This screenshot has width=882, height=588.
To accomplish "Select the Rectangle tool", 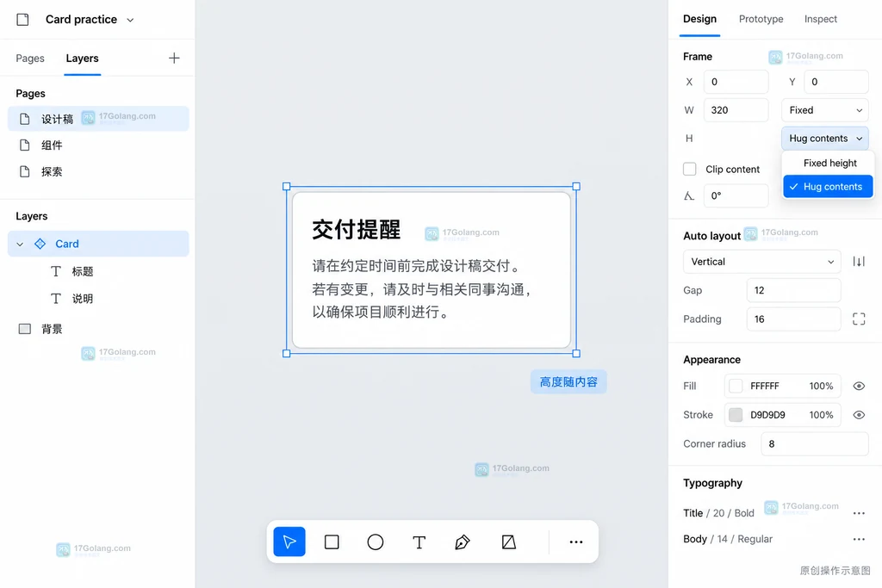I will tap(332, 542).
